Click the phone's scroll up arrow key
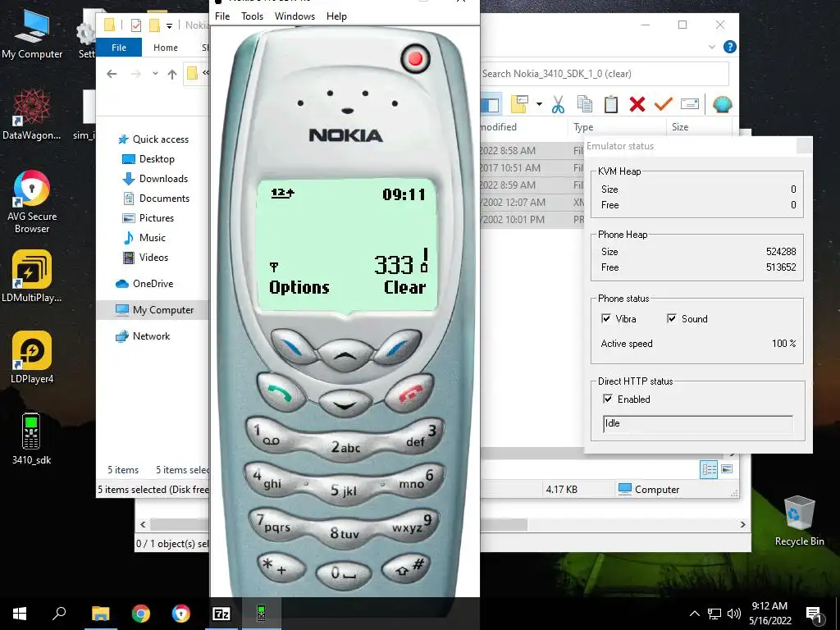The height and width of the screenshot is (630, 840). pyautogui.click(x=345, y=354)
